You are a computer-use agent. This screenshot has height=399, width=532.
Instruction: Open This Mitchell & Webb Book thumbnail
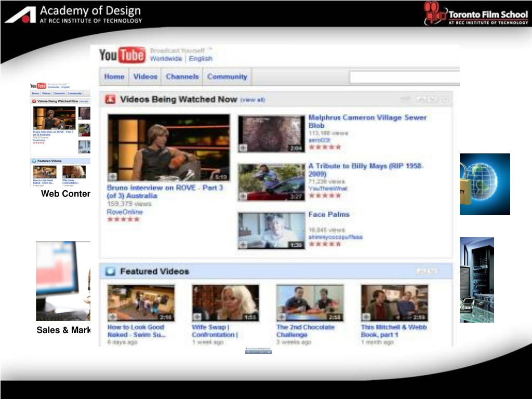(x=394, y=303)
